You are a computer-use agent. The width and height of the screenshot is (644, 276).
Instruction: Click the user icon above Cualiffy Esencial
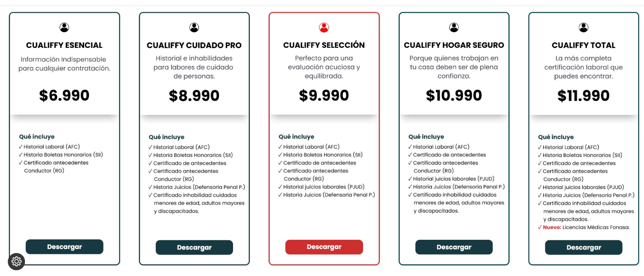(x=64, y=27)
